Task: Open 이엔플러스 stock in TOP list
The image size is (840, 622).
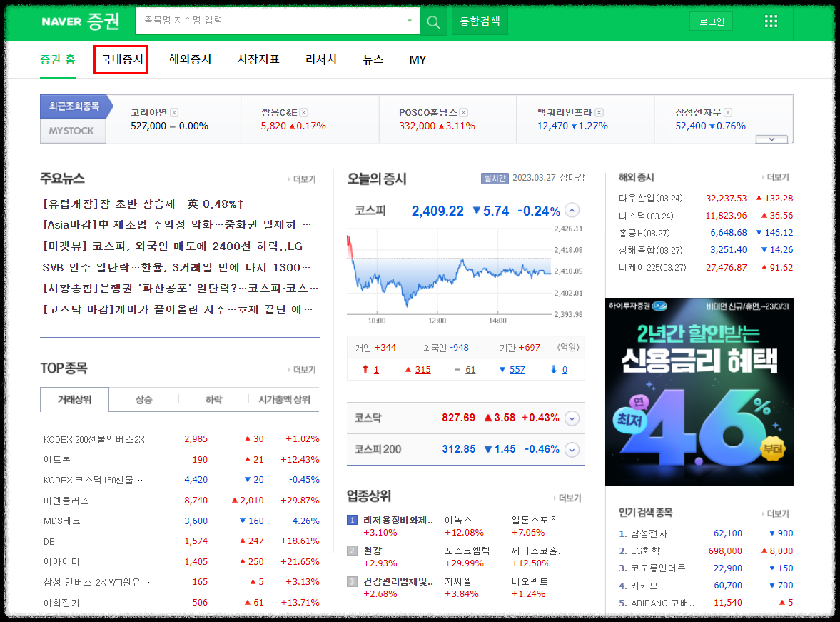Action: point(66,501)
